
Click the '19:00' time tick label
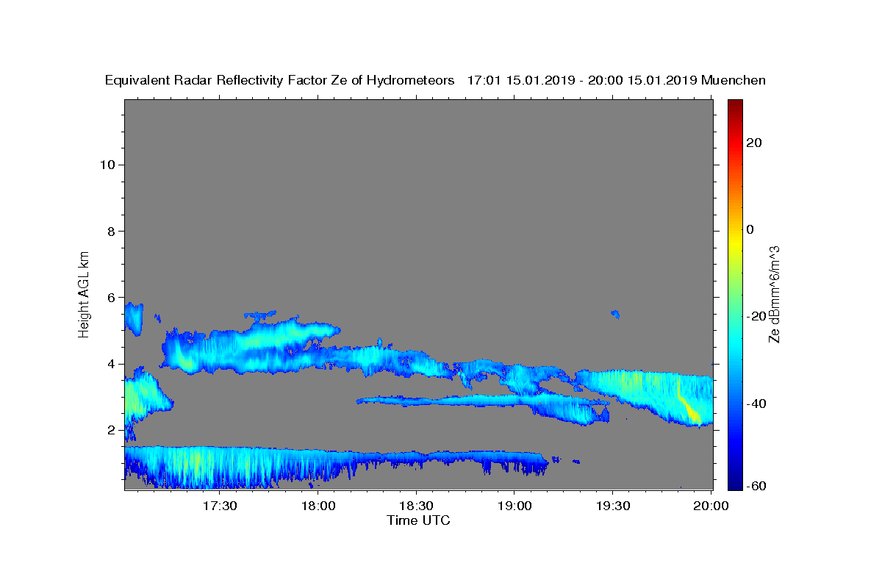click(514, 506)
